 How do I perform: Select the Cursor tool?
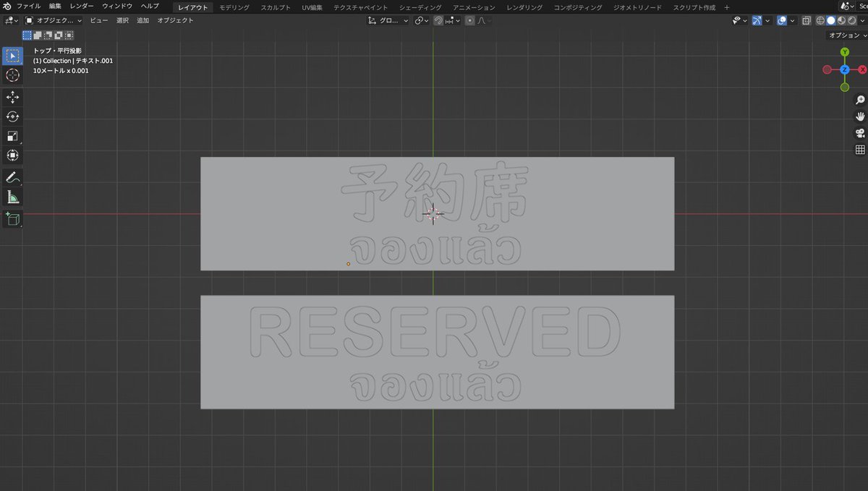(13, 75)
